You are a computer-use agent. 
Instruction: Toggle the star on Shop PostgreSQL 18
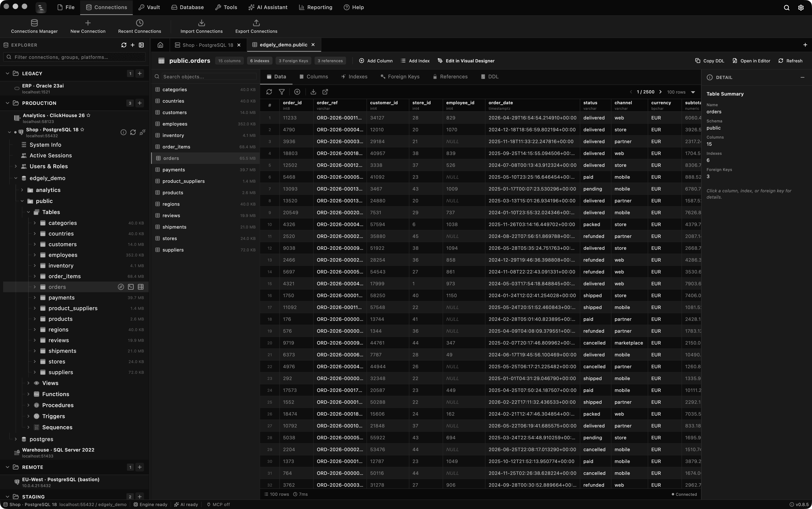(x=82, y=130)
